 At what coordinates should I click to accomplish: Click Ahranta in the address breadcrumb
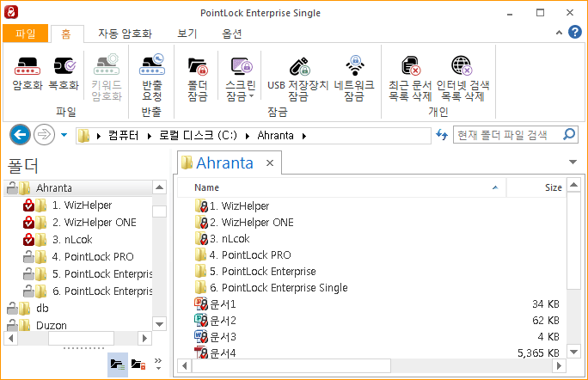(275, 136)
